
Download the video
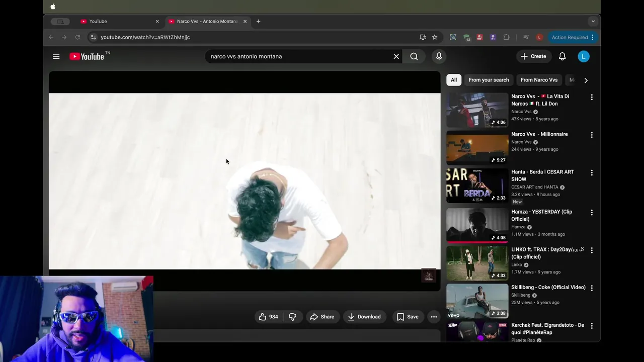point(364,317)
